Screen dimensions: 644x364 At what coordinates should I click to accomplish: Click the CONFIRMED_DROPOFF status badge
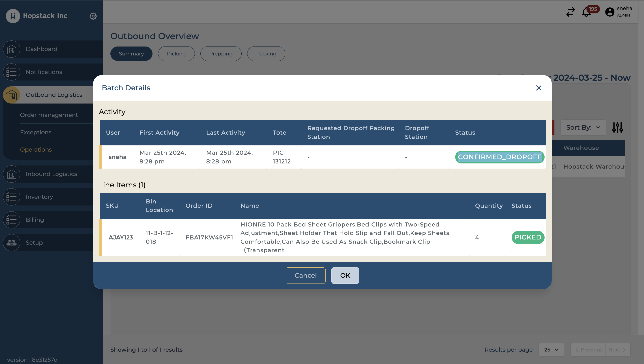[500, 157]
